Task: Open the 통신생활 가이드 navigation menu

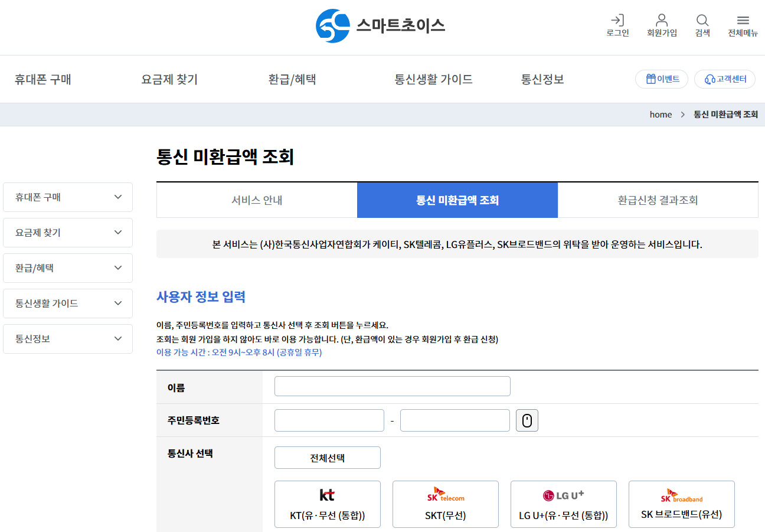Action: (x=433, y=79)
